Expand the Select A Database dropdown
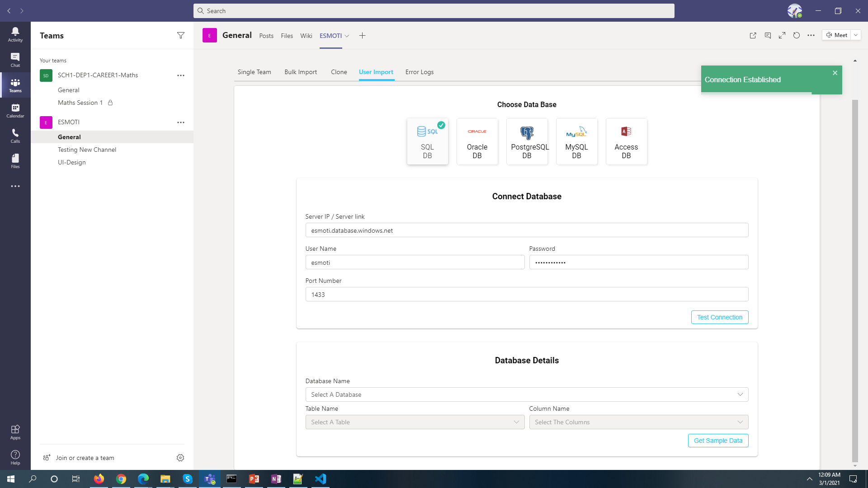Screen dimensions: 868x488 tap(527, 394)
